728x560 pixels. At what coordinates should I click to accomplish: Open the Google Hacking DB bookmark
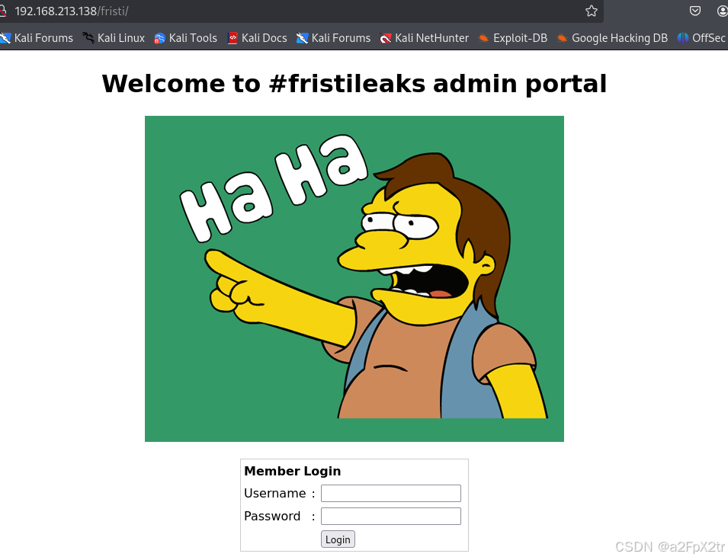tap(612, 38)
